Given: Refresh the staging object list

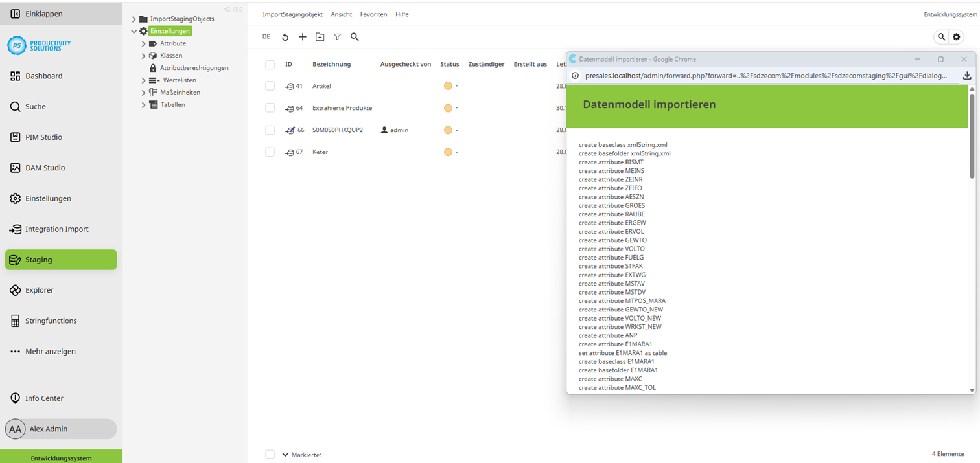Looking at the screenshot, I should click(x=285, y=37).
